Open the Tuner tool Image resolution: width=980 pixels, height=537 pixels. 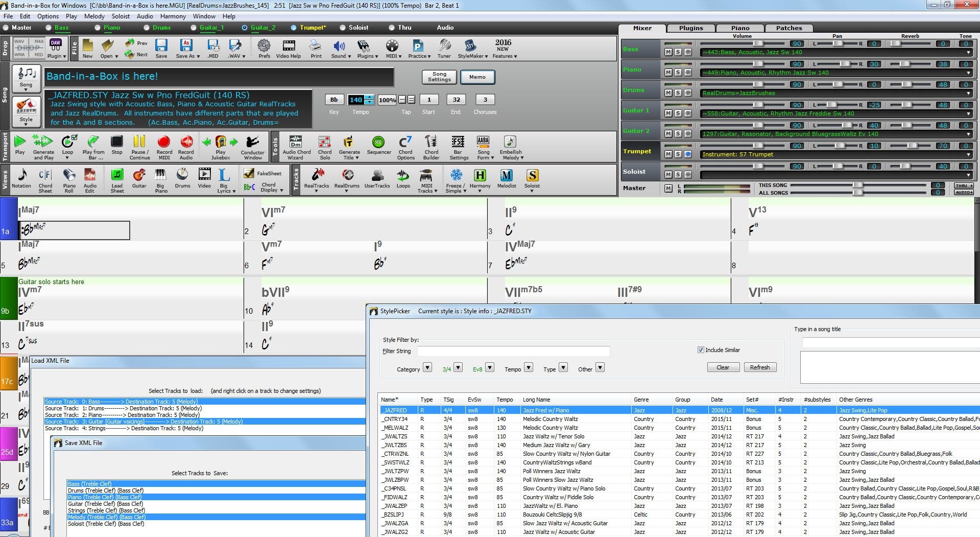pyautogui.click(x=444, y=49)
